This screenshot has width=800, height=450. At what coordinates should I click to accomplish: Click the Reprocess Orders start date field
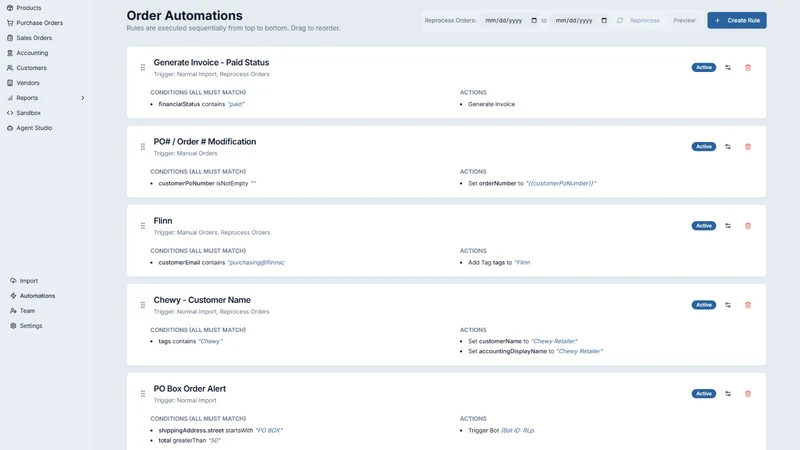click(x=510, y=20)
